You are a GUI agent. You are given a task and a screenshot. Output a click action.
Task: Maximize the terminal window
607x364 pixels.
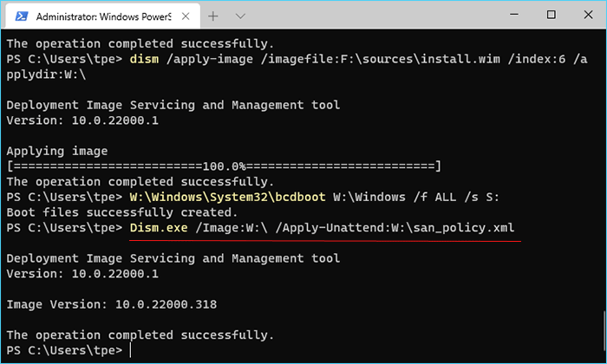click(x=551, y=15)
